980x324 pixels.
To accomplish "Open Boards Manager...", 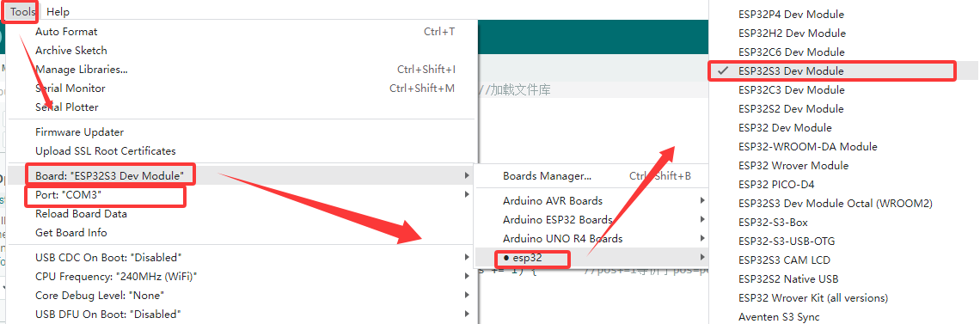I will click(x=592, y=176).
